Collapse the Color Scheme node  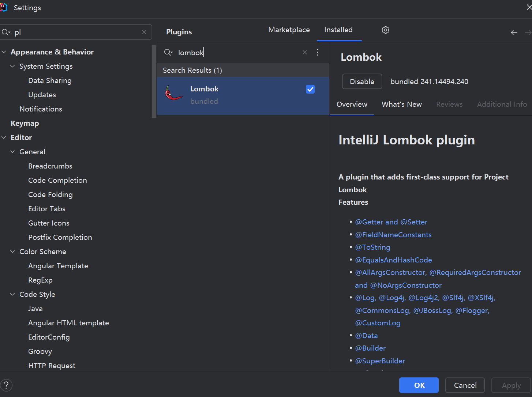(x=12, y=252)
